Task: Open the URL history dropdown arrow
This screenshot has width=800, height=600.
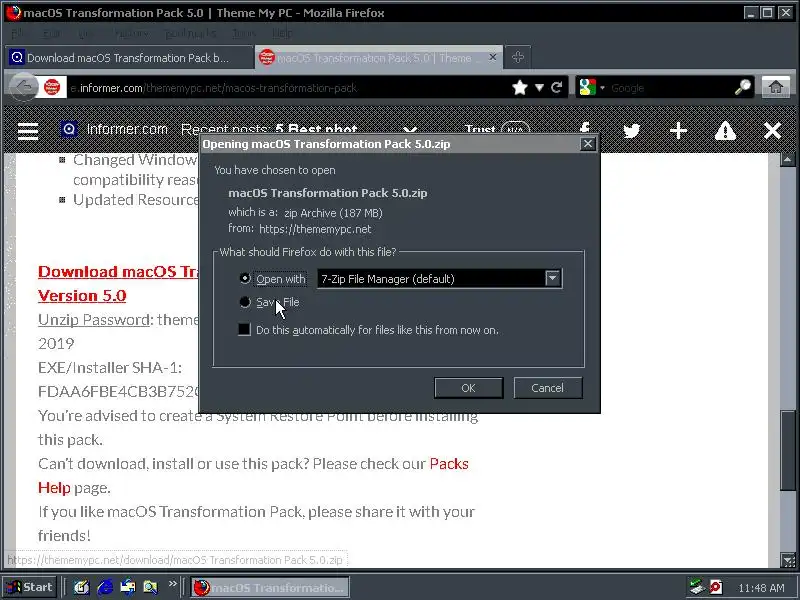Action: point(539,88)
